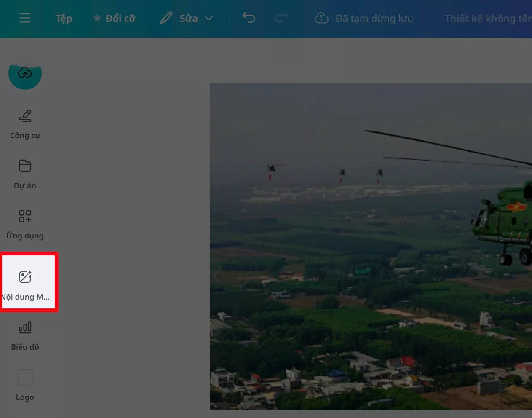The width and height of the screenshot is (532, 418).
Task: Open the Sửa editing mode menu
Action: tap(181, 19)
